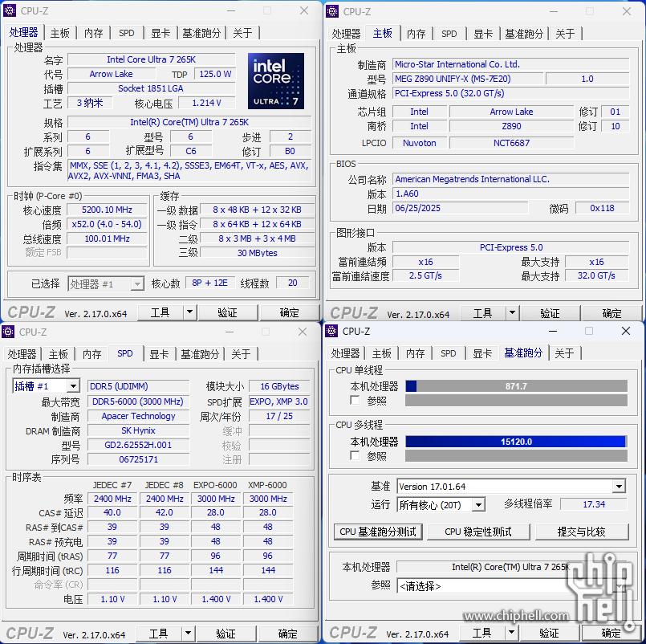Switch to 内存 tab in the processor window

click(x=94, y=33)
